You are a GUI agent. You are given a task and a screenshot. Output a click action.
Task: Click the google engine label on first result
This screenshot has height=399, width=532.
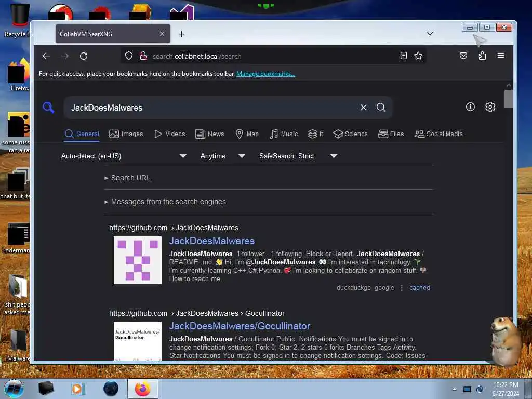[x=384, y=288]
